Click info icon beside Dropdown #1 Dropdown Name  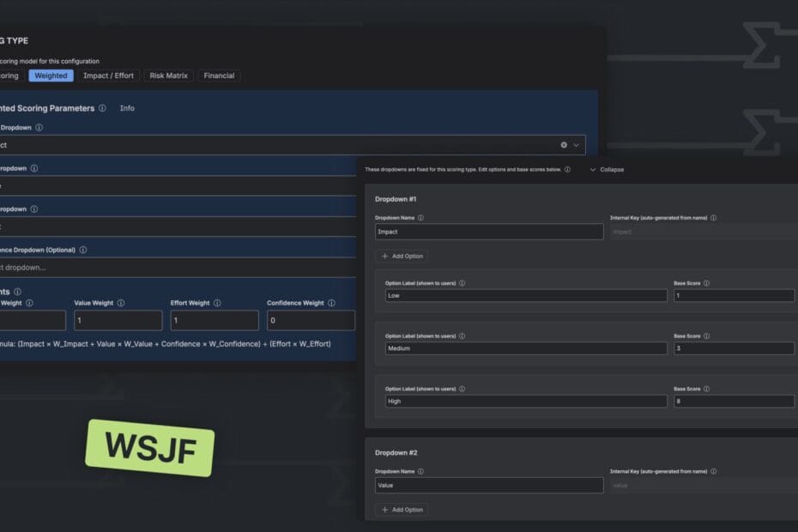point(420,218)
